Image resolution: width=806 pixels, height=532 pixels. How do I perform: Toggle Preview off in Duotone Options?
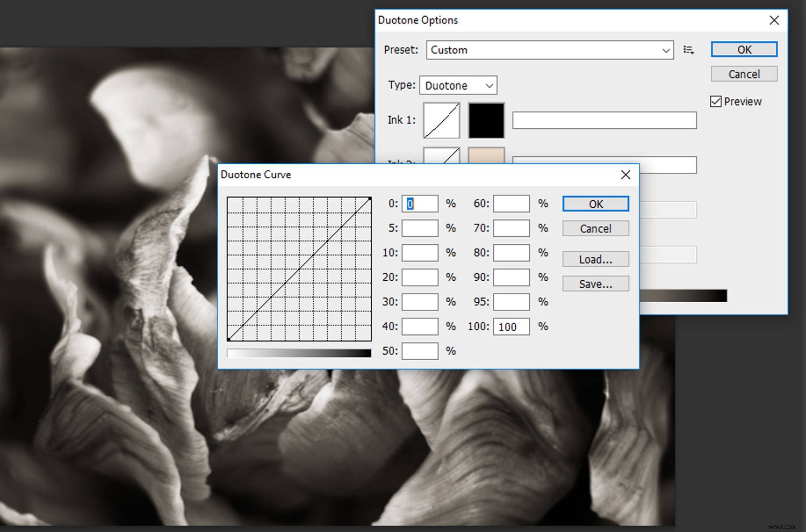tap(716, 101)
